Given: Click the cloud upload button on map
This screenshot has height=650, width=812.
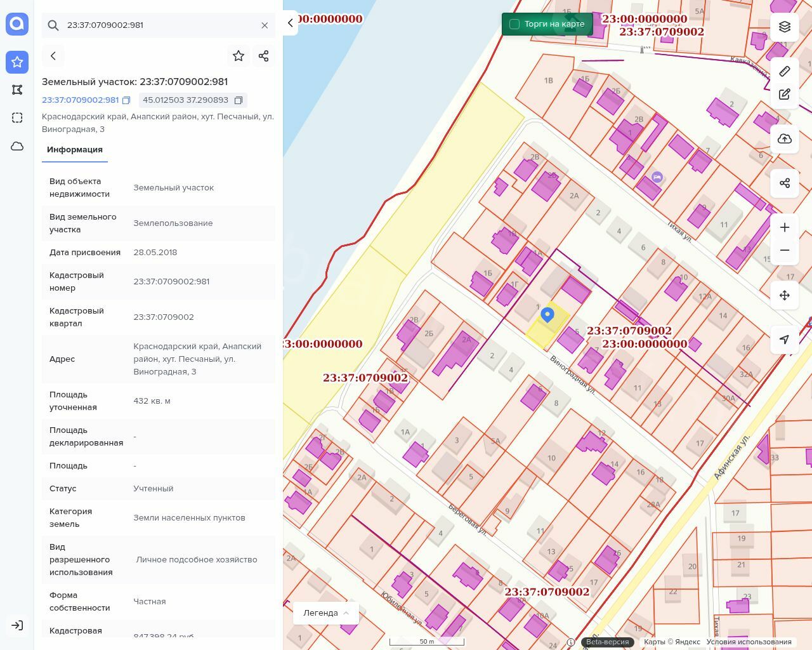Looking at the screenshot, I should click(785, 139).
